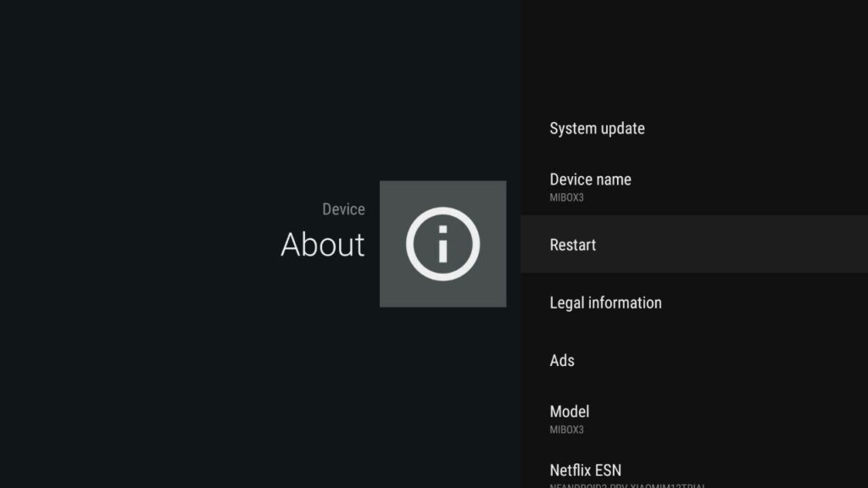
Task: Click the partially visible Netflix ESN value
Action: tap(627, 485)
